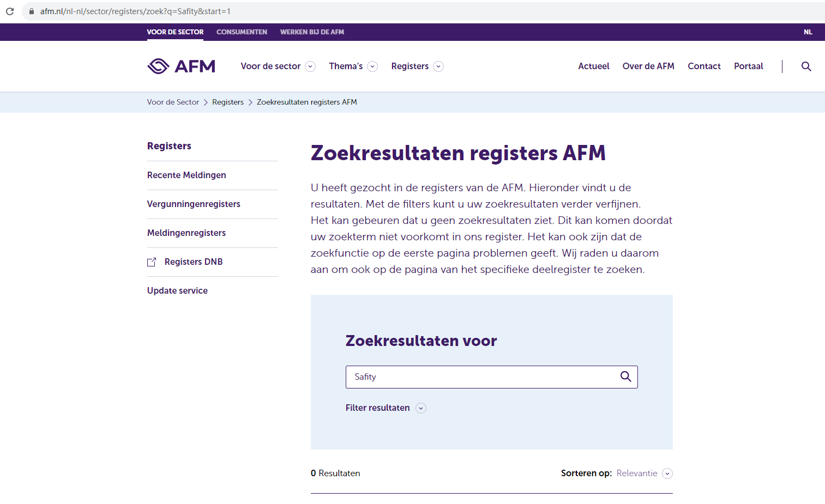Open the Update service link
825x504 pixels.
pyautogui.click(x=177, y=290)
